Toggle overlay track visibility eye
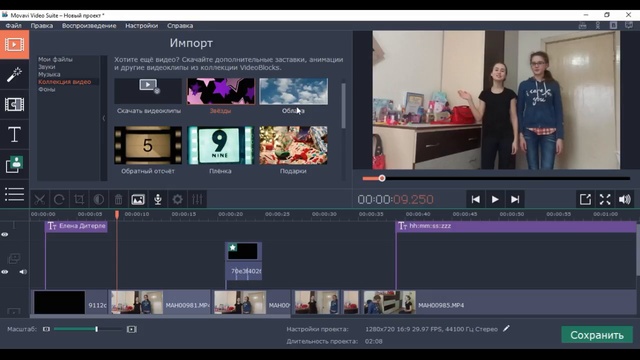The image size is (640, 360). [4, 272]
